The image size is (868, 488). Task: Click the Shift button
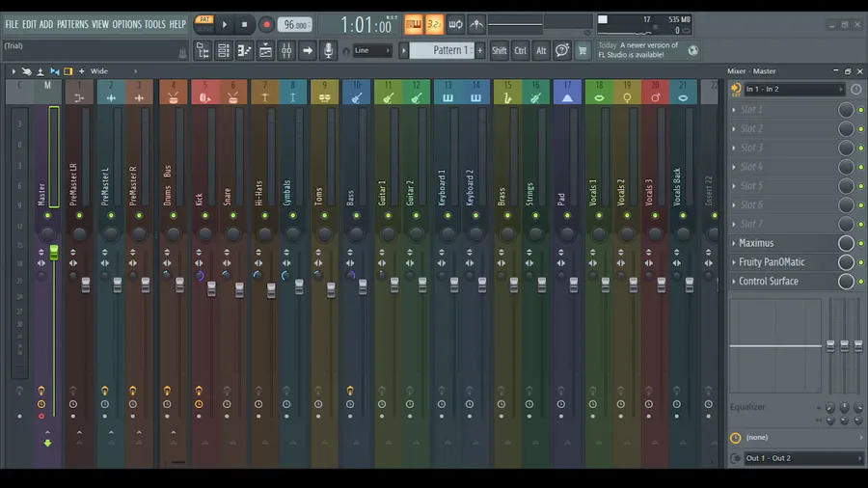coord(500,51)
